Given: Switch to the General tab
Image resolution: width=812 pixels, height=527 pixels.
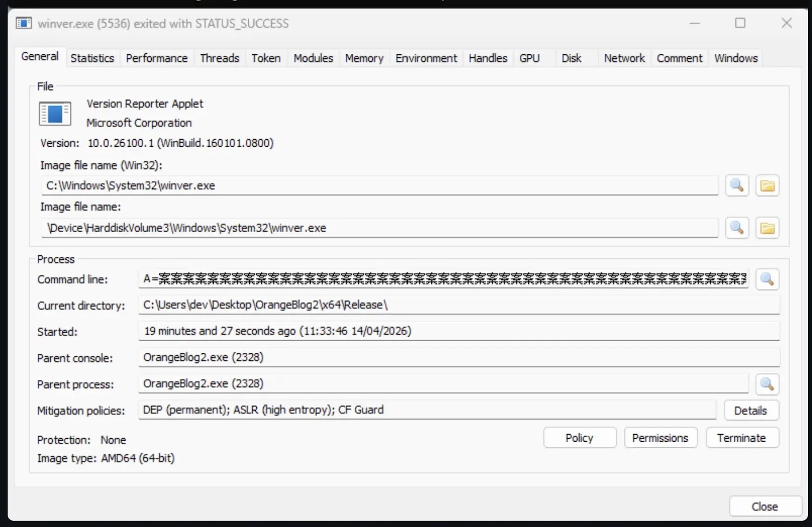Looking at the screenshot, I should point(40,56).
